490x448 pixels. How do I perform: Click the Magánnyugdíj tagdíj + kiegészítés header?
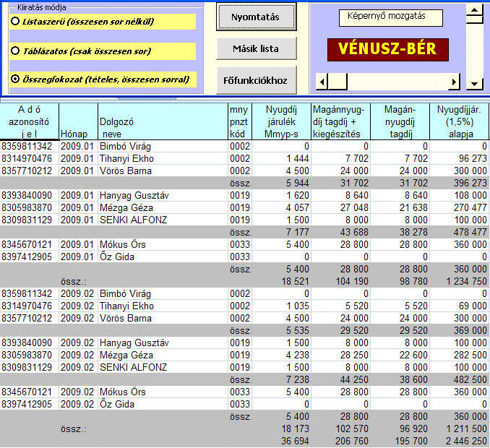(x=340, y=121)
